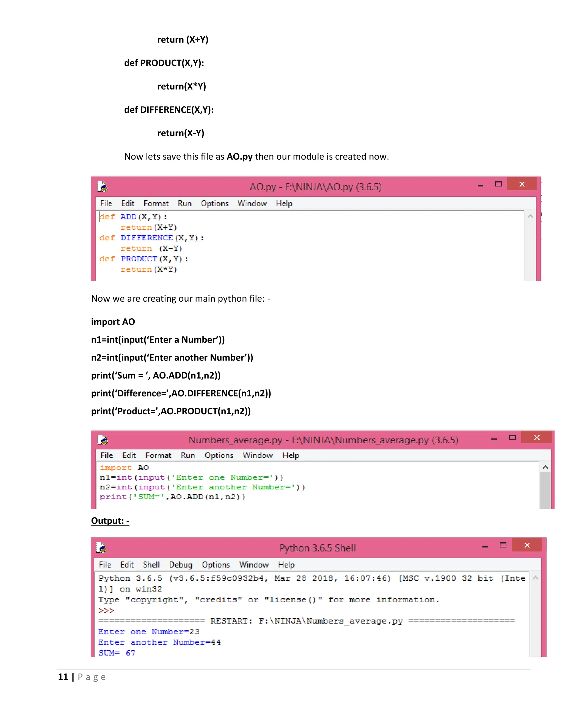Click 'def DIFFERENCE(X,Y):' line in AO.py
Viewport: 563px width, 728px height.
coord(152,238)
